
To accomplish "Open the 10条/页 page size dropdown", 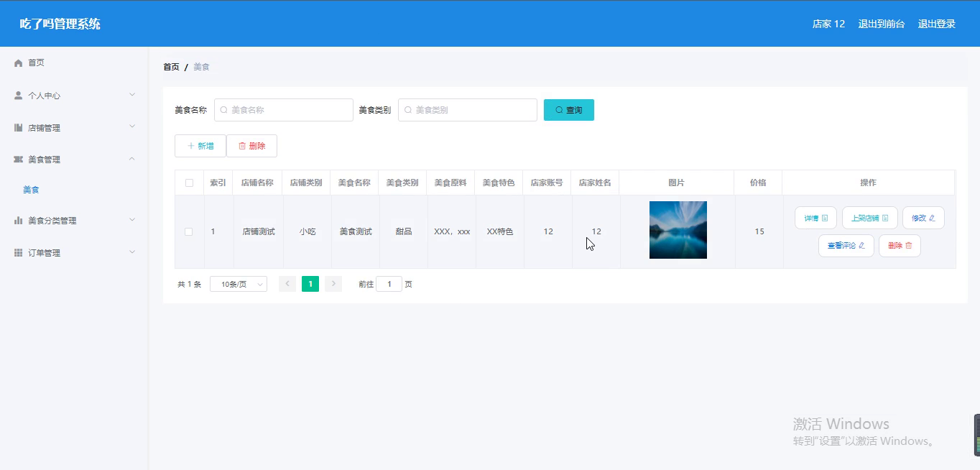I will point(239,284).
